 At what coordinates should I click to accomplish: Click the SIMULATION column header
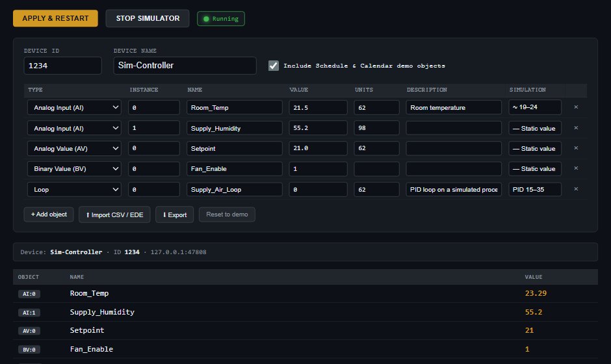point(528,90)
